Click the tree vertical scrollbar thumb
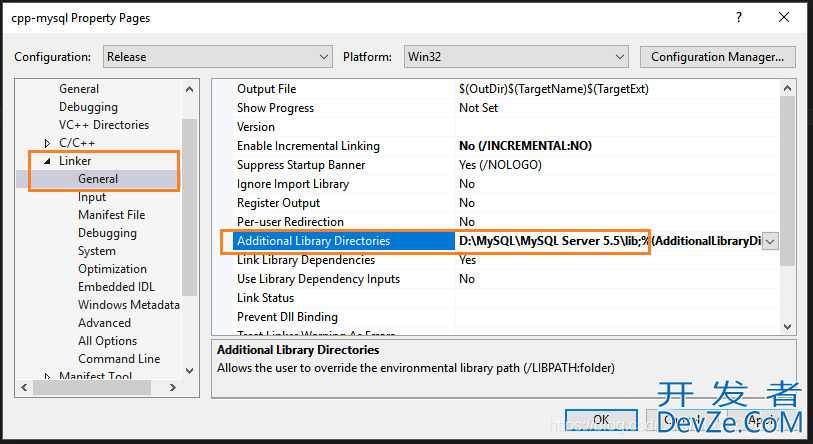This screenshot has height=444, width=813. coord(189,207)
